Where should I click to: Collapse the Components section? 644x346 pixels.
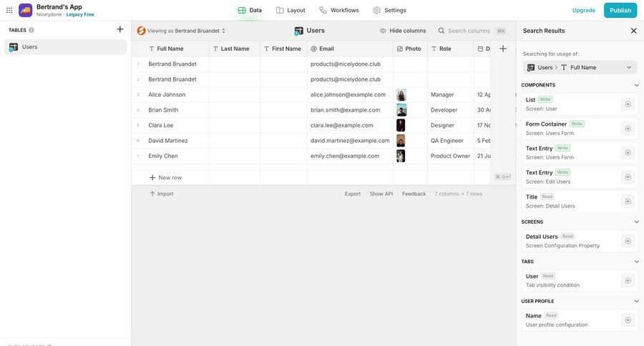click(x=636, y=85)
